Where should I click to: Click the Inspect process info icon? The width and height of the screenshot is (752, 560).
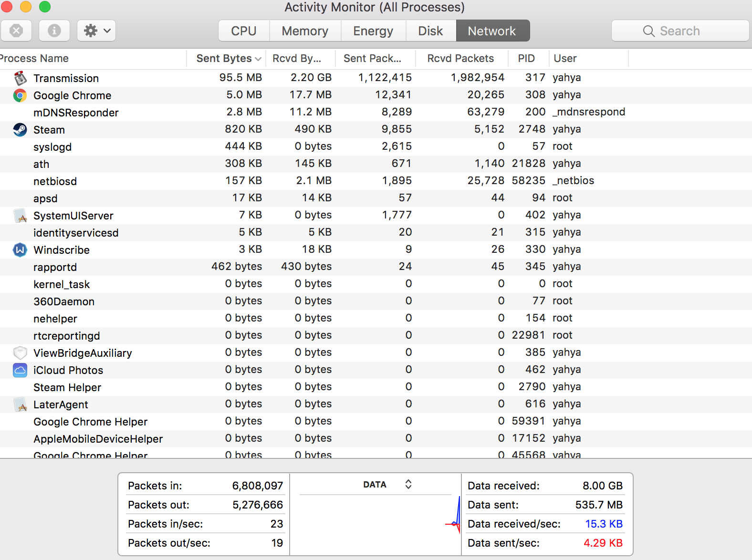[54, 31]
